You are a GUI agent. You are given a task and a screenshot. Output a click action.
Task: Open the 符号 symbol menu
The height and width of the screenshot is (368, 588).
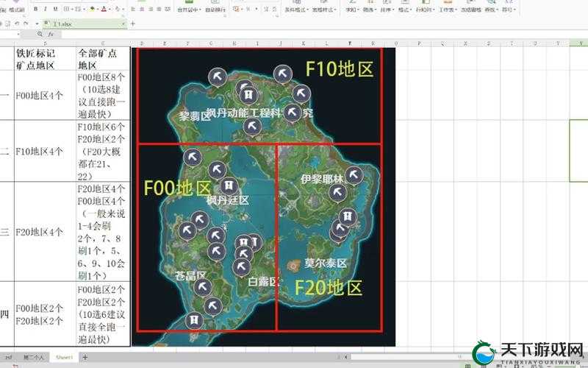pyautogui.click(x=509, y=10)
